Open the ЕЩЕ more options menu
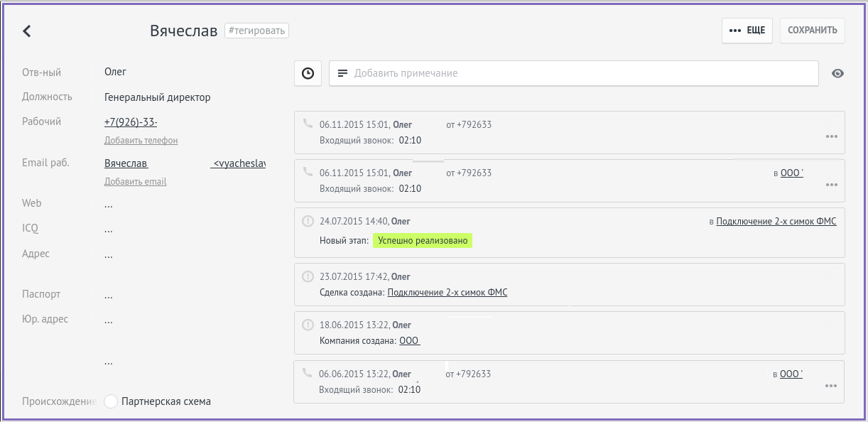The image size is (868, 422). pos(747,31)
